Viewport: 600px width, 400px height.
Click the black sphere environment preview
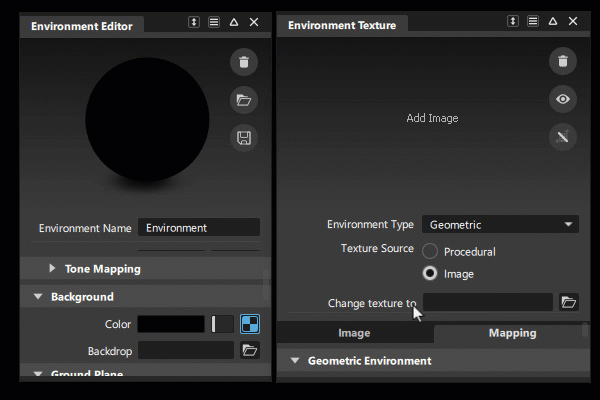(x=147, y=119)
